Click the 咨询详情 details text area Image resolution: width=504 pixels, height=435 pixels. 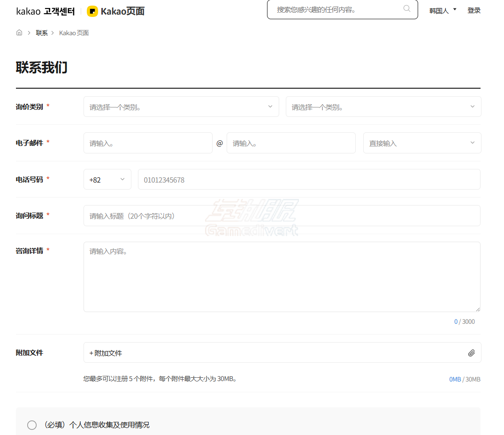[282, 277]
